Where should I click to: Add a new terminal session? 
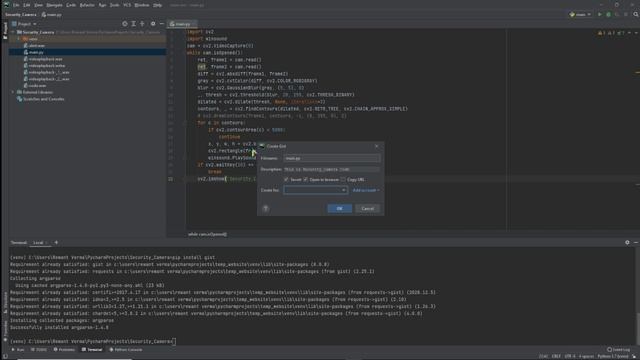(56, 242)
